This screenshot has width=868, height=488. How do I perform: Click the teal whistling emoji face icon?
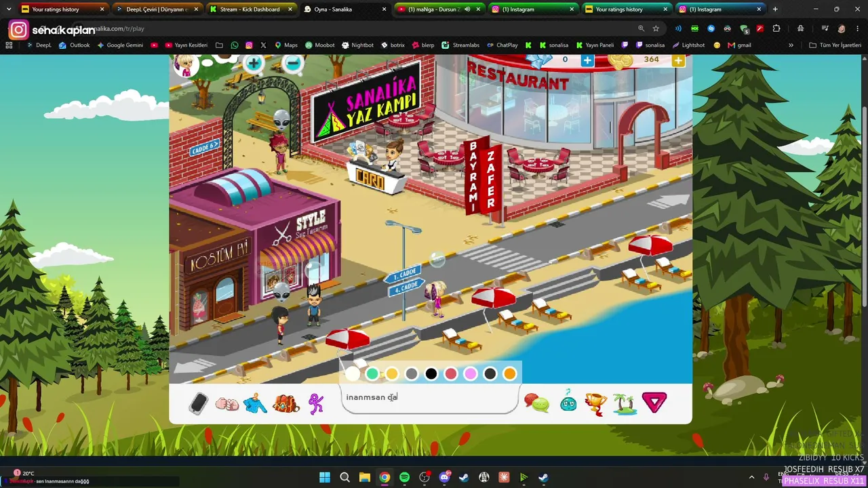(568, 403)
